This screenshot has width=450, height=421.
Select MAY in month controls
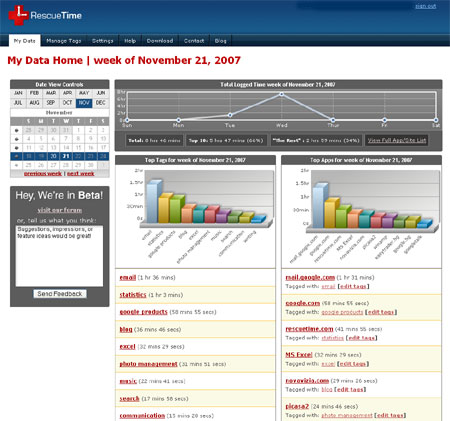[x=84, y=93]
